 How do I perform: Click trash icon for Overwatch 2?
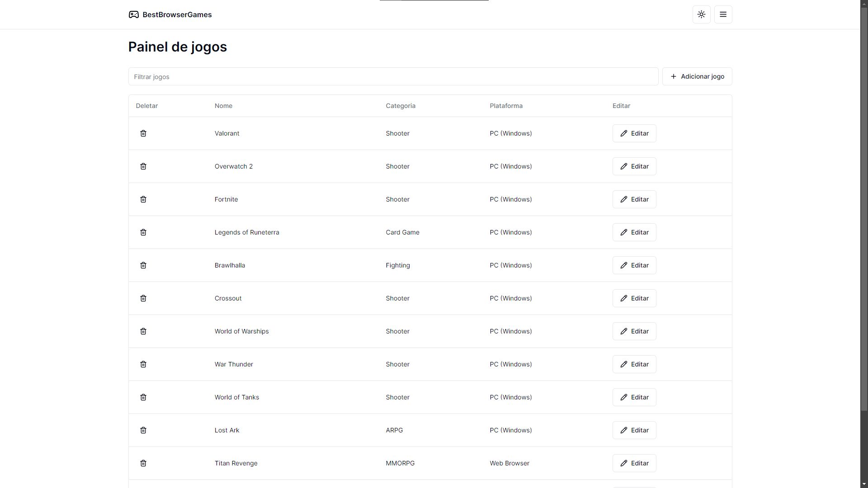[143, 166]
